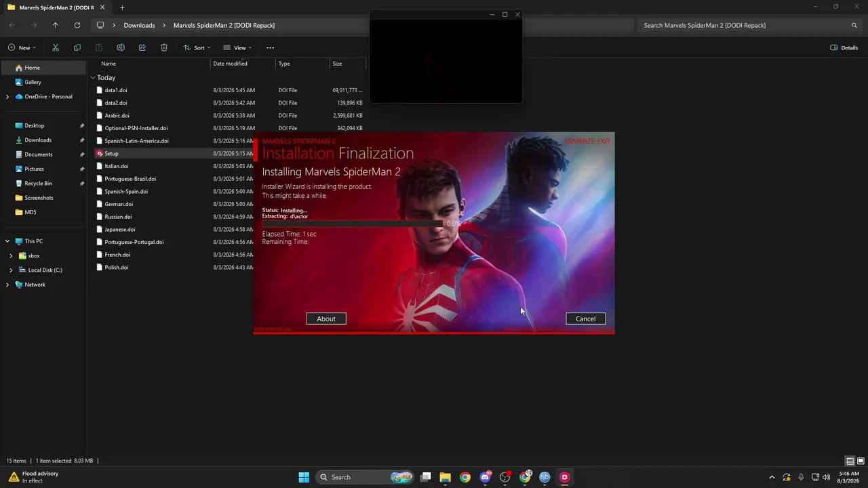868x488 pixels.
Task: Click the Share icon in Explorer toolbar
Action: (x=142, y=47)
